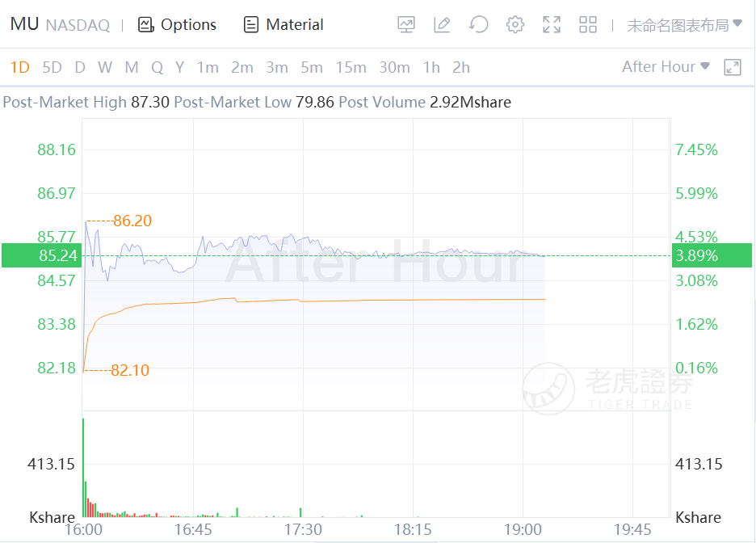
Task: Select the 1D timeframe tab
Action: (x=19, y=67)
